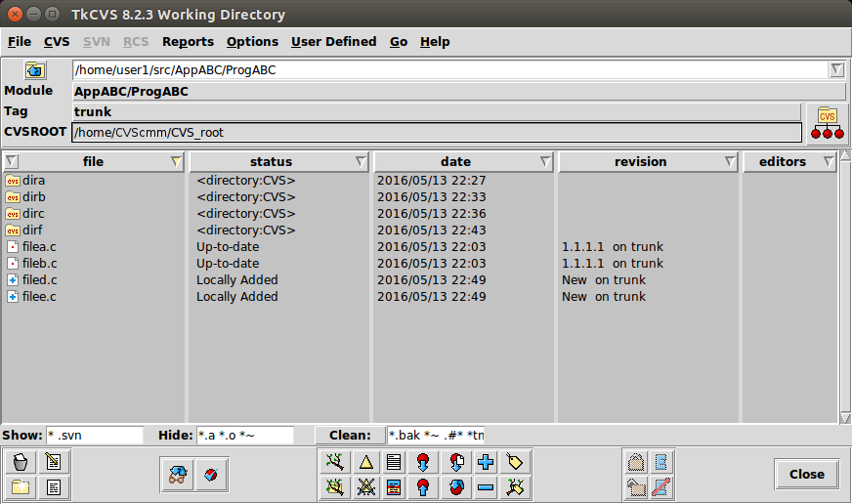Open the CVS module browser icon
Image resolution: width=852 pixels, height=504 pixels.
[x=827, y=123]
